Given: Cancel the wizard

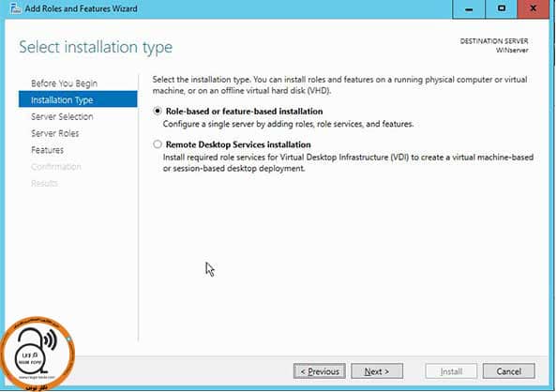Looking at the screenshot, I should (x=508, y=371).
